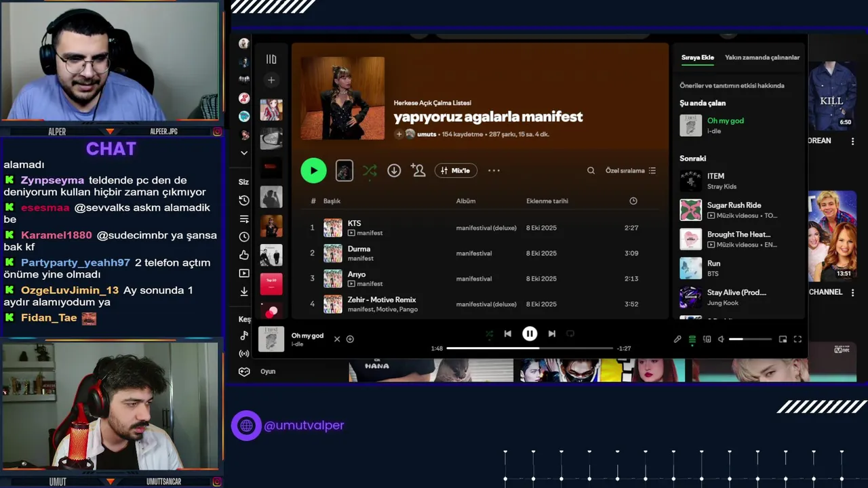Expand Your Library with the library icon
This screenshot has width=868, height=488.
271,60
